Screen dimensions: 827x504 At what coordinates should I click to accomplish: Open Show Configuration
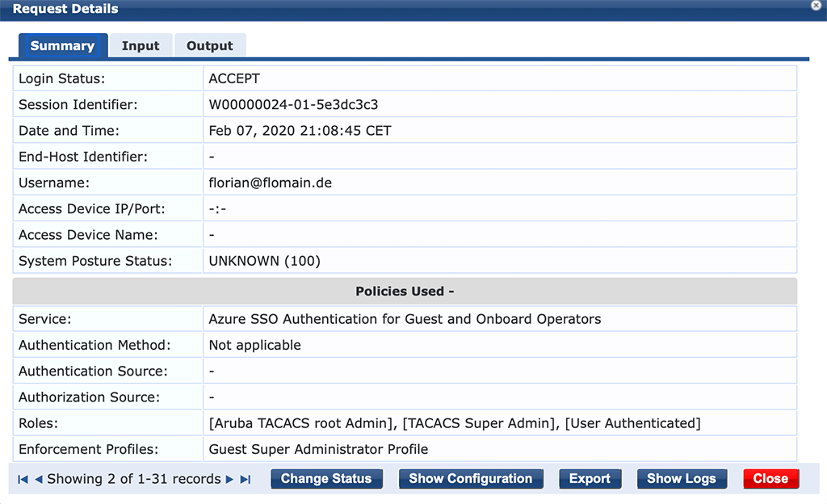pyautogui.click(x=471, y=478)
